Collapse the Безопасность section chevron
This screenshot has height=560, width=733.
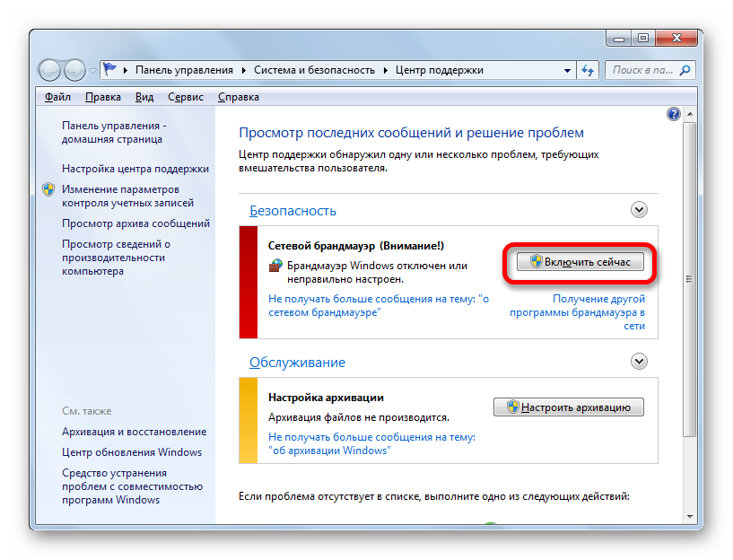pyautogui.click(x=639, y=210)
